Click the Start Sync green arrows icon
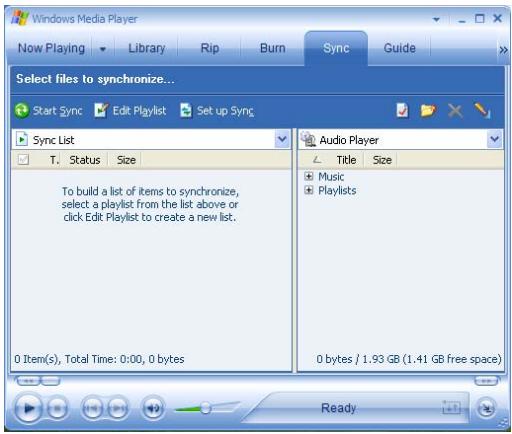The image size is (512, 434). point(22,111)
